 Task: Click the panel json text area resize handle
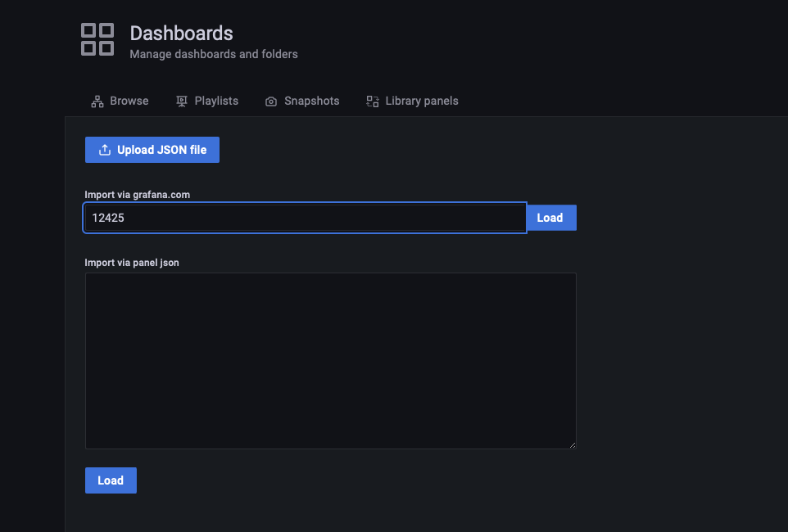[x=573, y=445]
